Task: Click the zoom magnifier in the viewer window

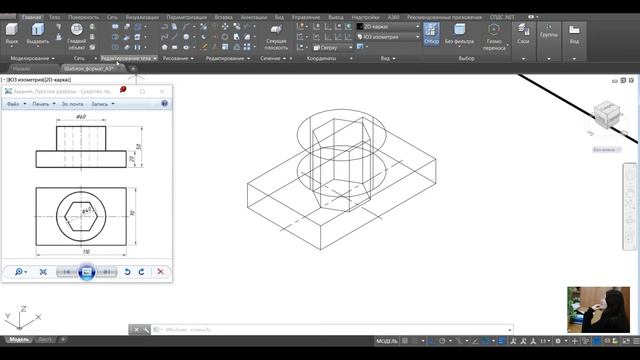Action: tap(19, 272)
